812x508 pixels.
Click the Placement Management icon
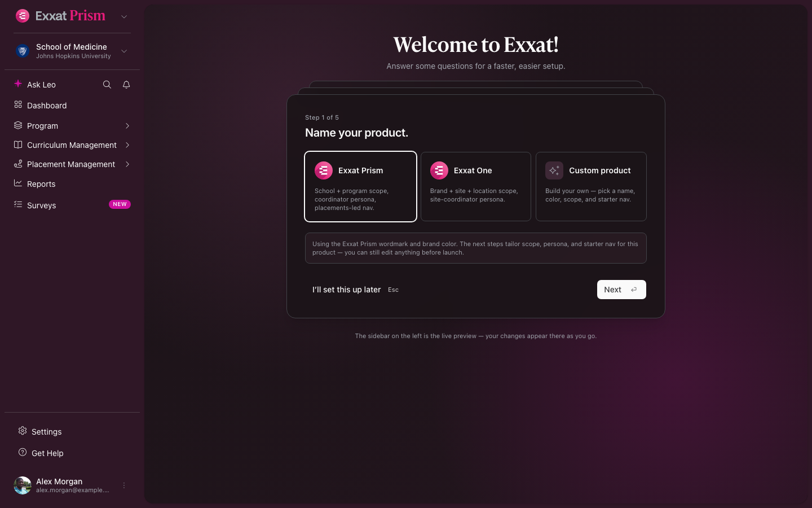pos(18,164)
